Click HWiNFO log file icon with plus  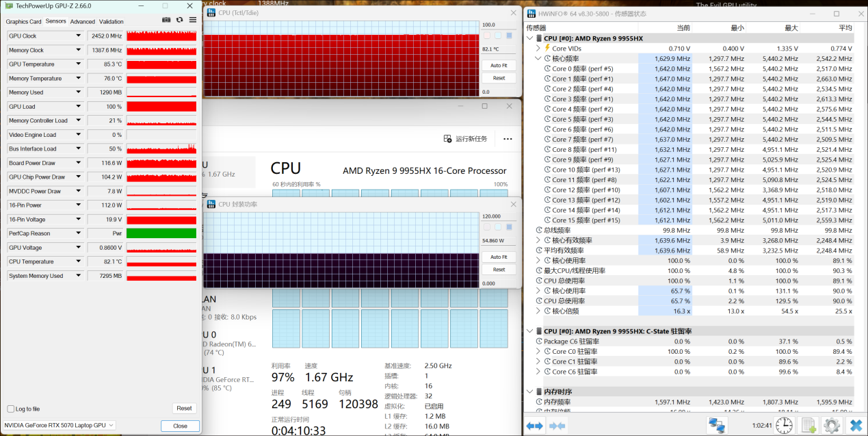click(x=808, y=426)
